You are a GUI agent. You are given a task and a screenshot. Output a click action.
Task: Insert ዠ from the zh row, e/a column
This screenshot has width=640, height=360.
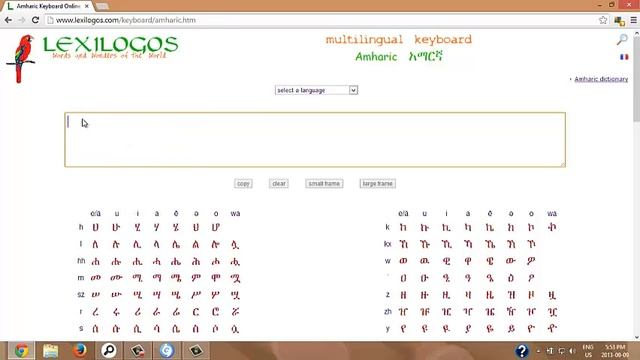click(x=403, y=312)
